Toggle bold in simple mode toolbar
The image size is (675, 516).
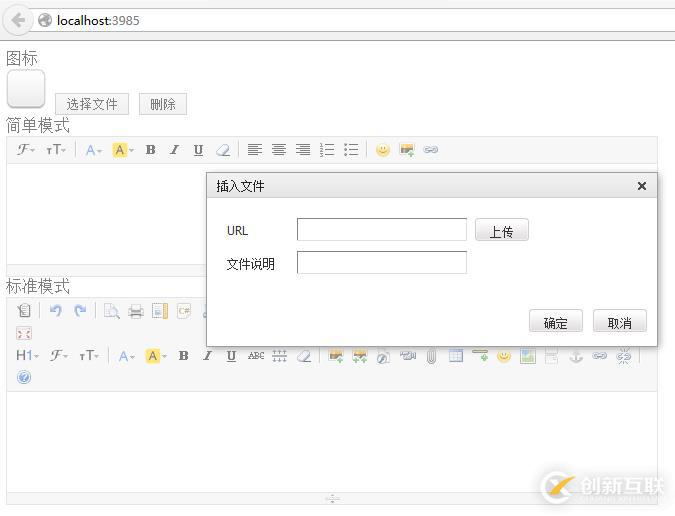tap(150, 150)
